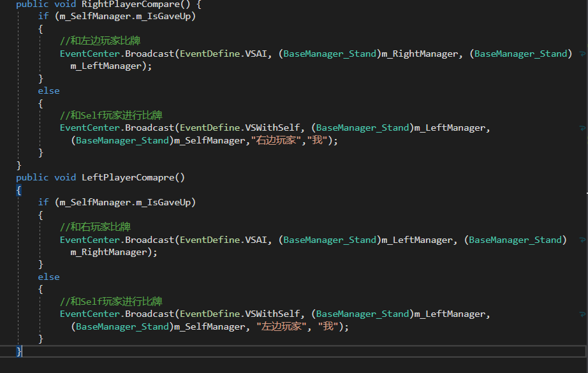This screenshot has height=373, width=588.
Task: Click the string "左边玩家"
Action: [282, 326]
